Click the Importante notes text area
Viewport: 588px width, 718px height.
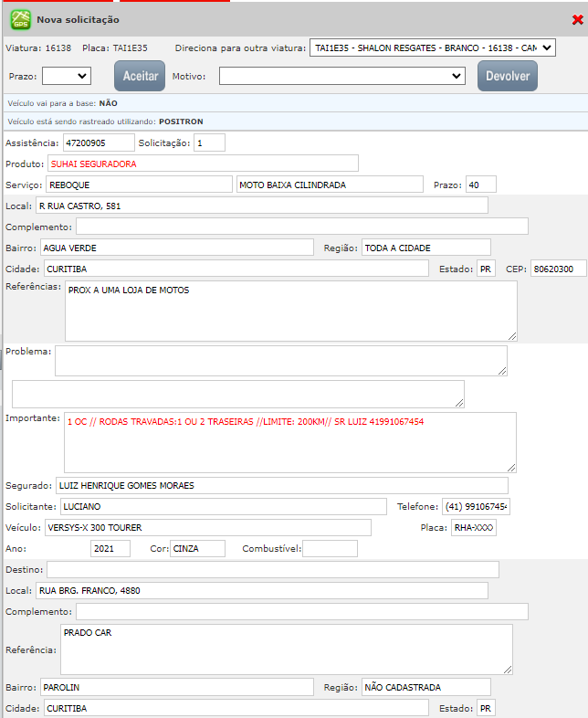point(290,442)
